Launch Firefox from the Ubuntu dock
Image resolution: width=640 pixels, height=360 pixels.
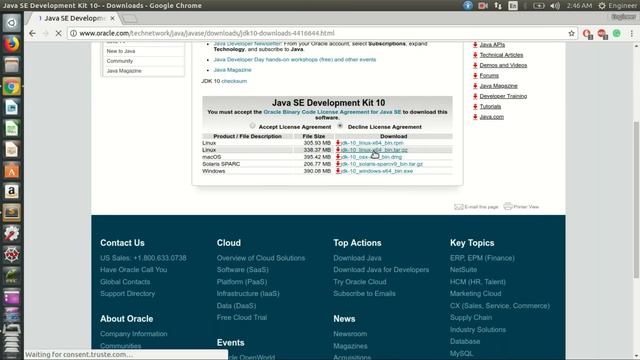point(11,44)
